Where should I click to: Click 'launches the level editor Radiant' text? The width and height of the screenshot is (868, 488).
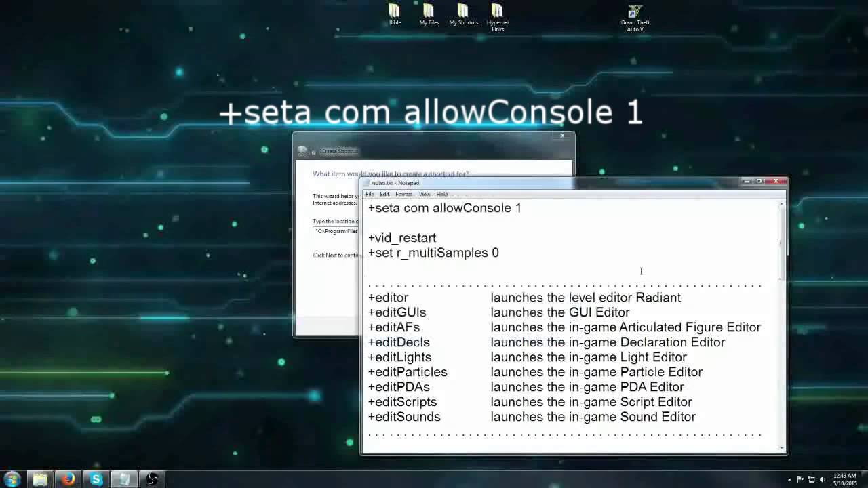point(586,298)
